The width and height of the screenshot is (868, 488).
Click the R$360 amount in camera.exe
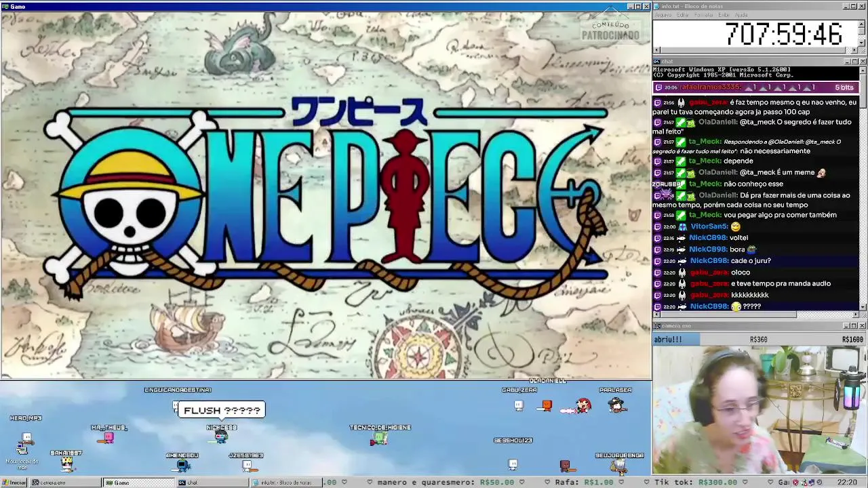(x=758, y=340)
